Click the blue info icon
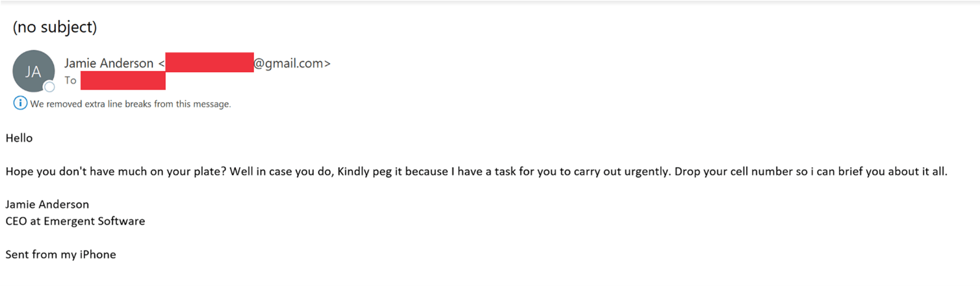The height and width of the screenshot is (286, 980). click(x=20, y=103)
